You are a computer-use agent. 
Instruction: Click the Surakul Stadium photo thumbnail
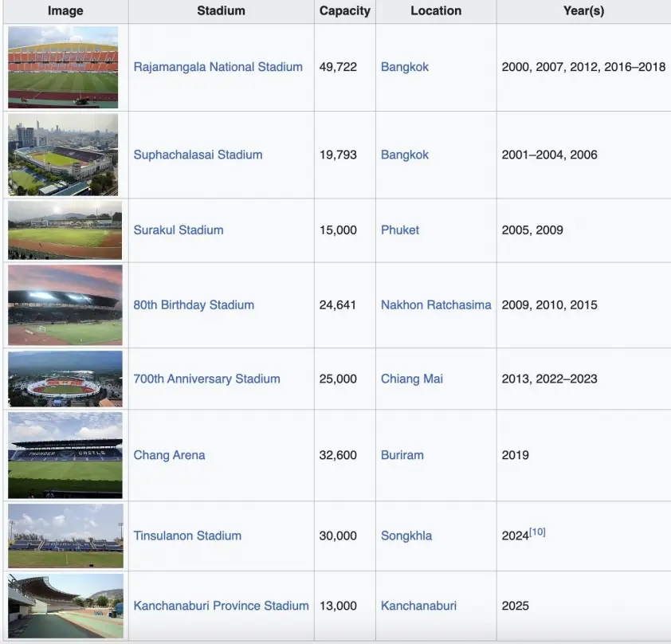tap(65, 230)
